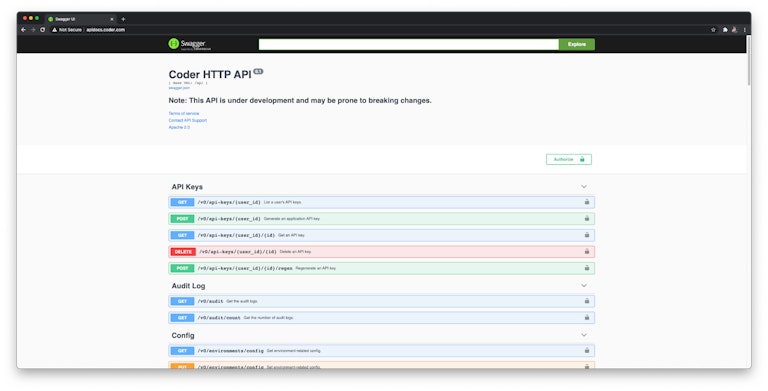
Task: Expand GET /v0/environments/config operation
Action: (x=382, y=350)
